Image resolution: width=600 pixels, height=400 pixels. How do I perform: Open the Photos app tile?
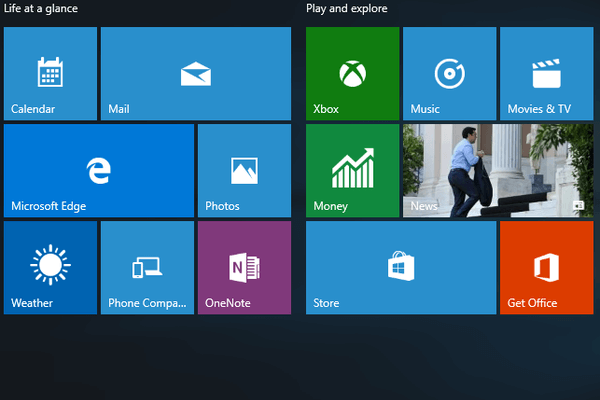244,170
